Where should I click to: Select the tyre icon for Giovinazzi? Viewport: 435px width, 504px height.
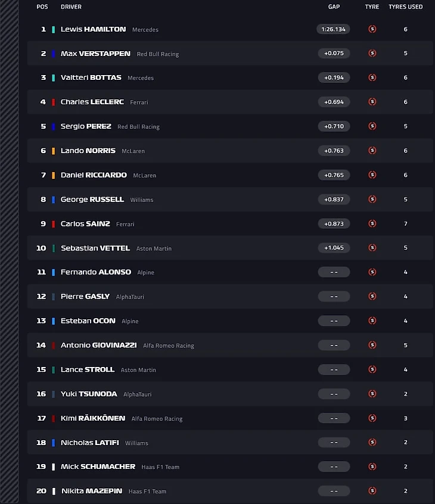(372, 345)
